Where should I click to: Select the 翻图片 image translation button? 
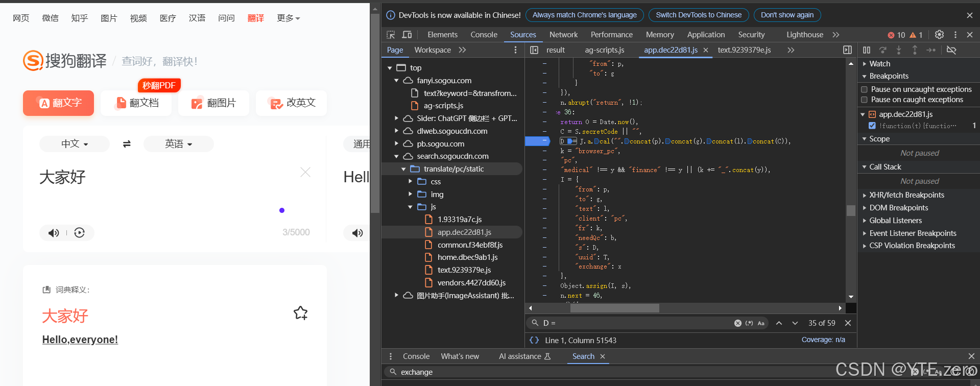(x=213, y=103)
